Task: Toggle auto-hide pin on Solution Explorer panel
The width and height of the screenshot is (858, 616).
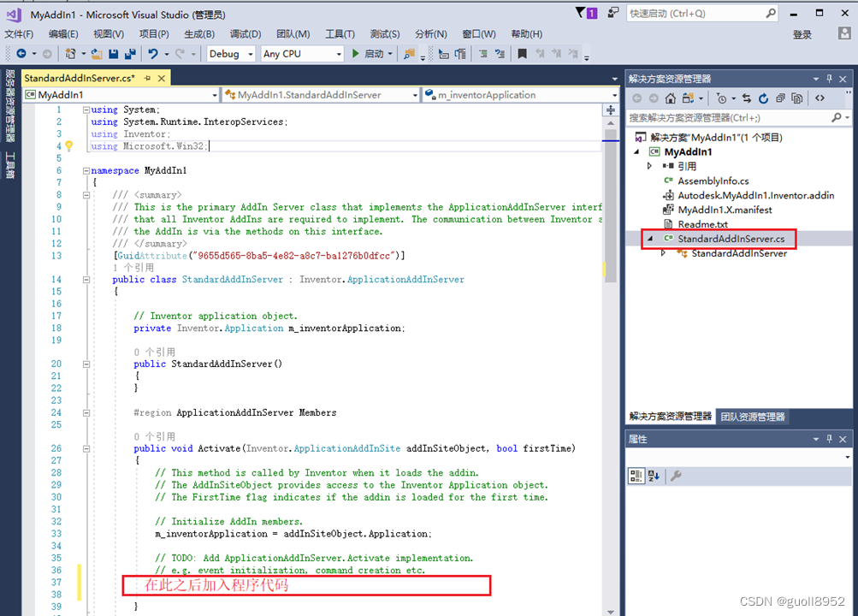Action: (830, 79)
